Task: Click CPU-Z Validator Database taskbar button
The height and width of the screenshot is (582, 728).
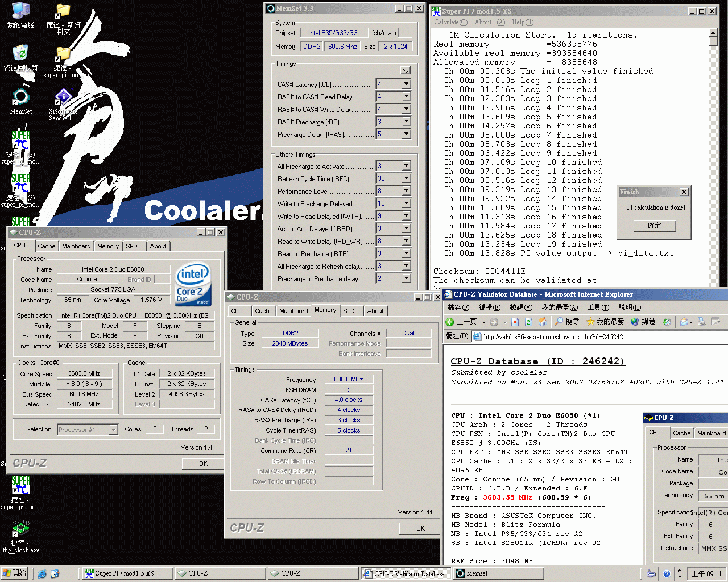Action: click(405, 573)
